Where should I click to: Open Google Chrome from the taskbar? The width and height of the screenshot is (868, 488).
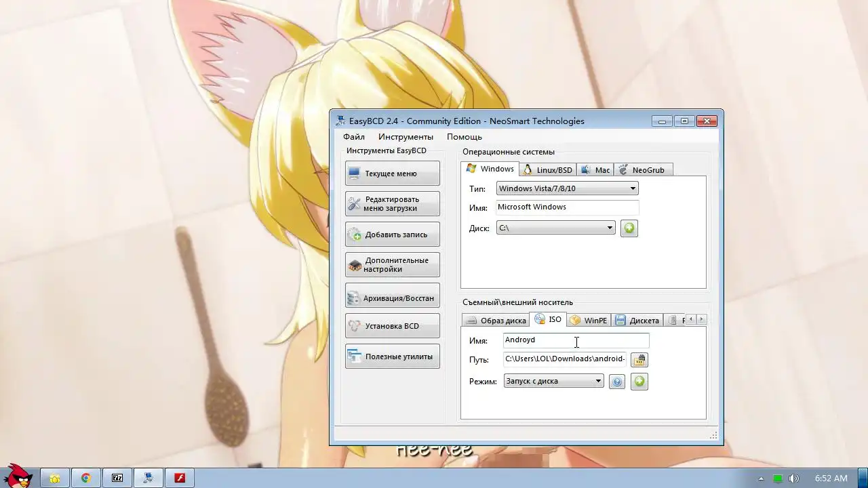[86, 478]
